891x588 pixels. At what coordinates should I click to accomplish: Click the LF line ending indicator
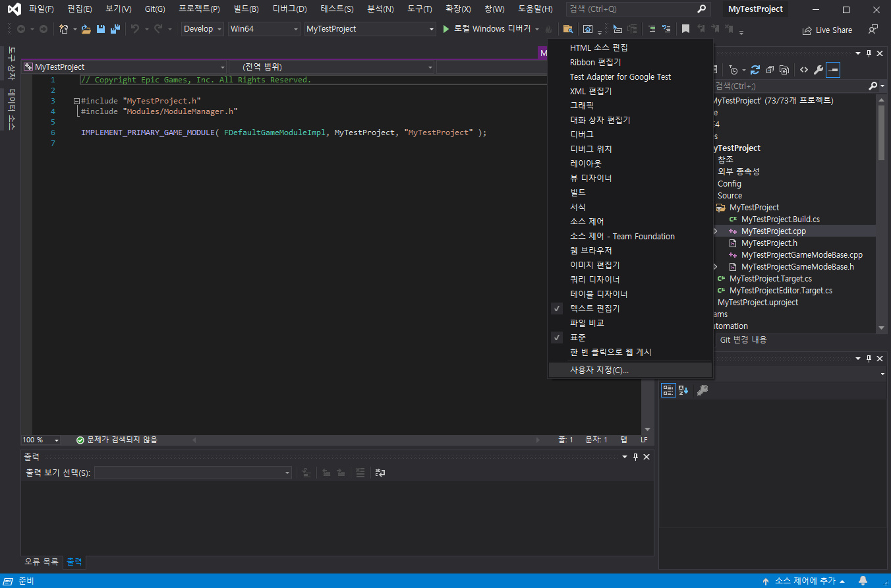click(x=644, y=440)
